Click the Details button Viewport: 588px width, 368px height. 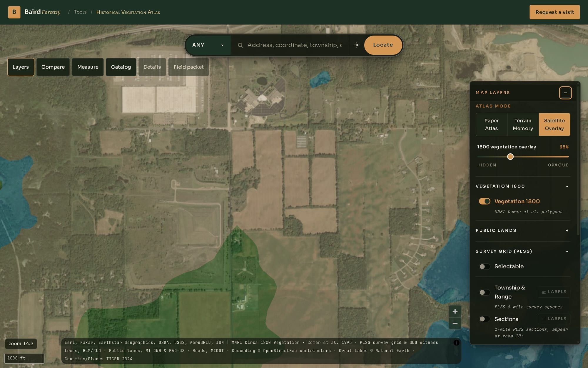[152, 67]
